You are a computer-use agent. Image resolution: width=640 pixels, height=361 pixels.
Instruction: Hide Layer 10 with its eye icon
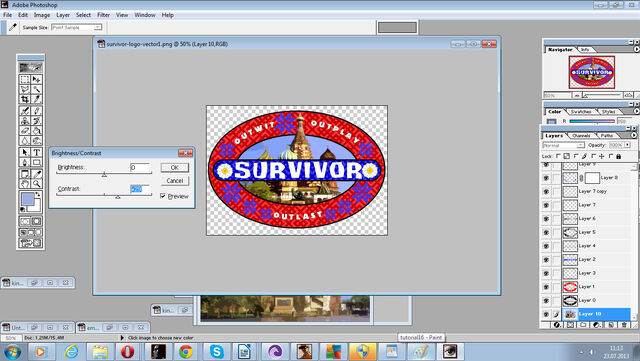(546, 314)
